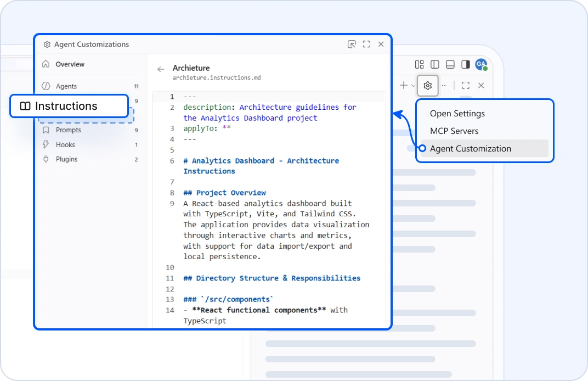Toggle the bottom panel visibility
This screenshot has height=381, width=588.
[450, 65]
